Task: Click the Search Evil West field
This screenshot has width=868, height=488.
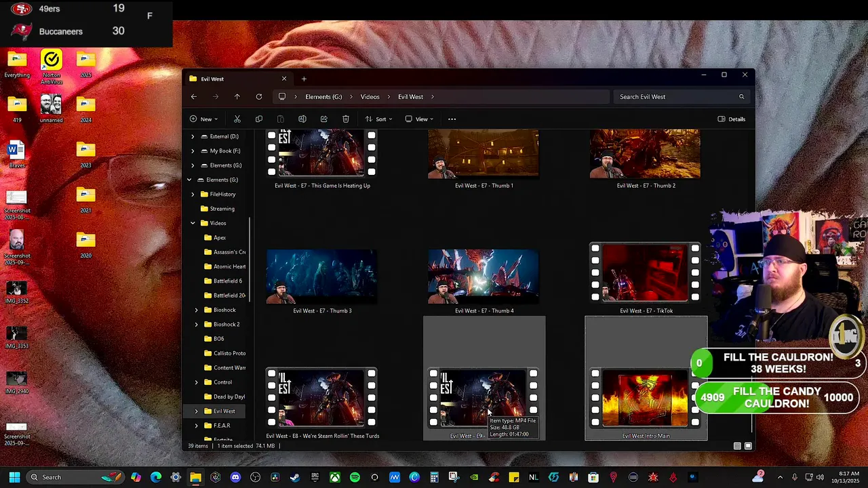Action: coord(683,97)
